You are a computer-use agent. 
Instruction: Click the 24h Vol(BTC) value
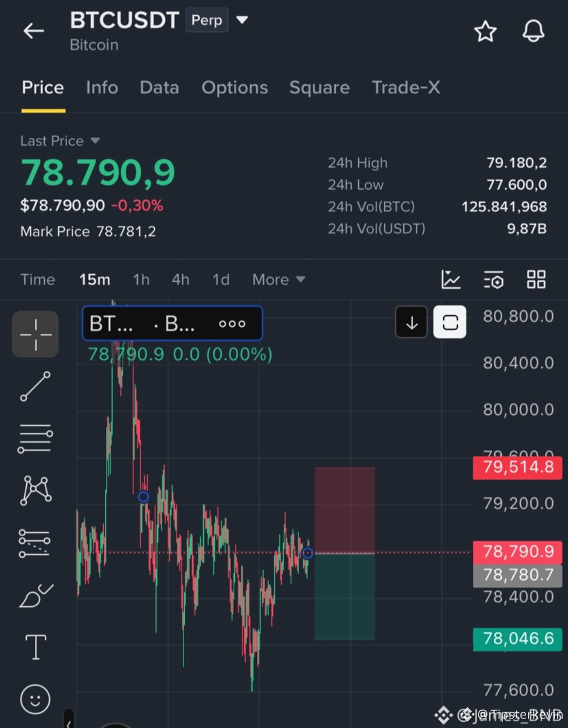[x=504, y=207]
